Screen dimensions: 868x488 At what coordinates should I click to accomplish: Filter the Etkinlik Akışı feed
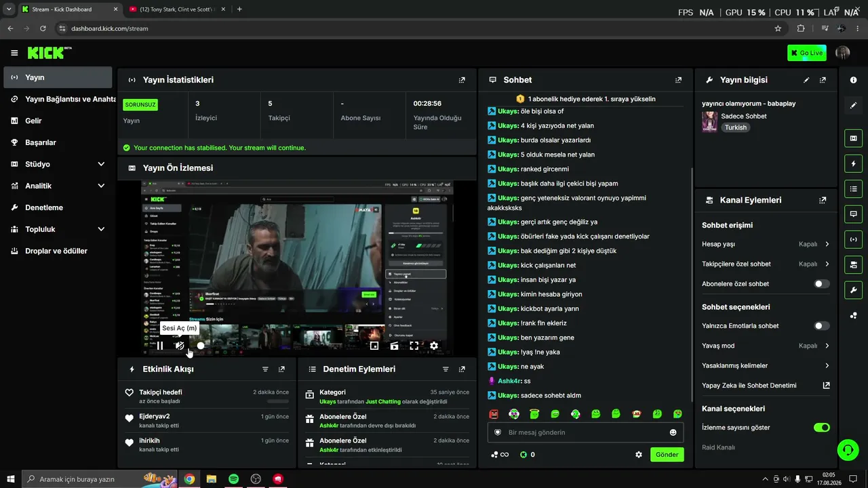(x=265, y=369)
